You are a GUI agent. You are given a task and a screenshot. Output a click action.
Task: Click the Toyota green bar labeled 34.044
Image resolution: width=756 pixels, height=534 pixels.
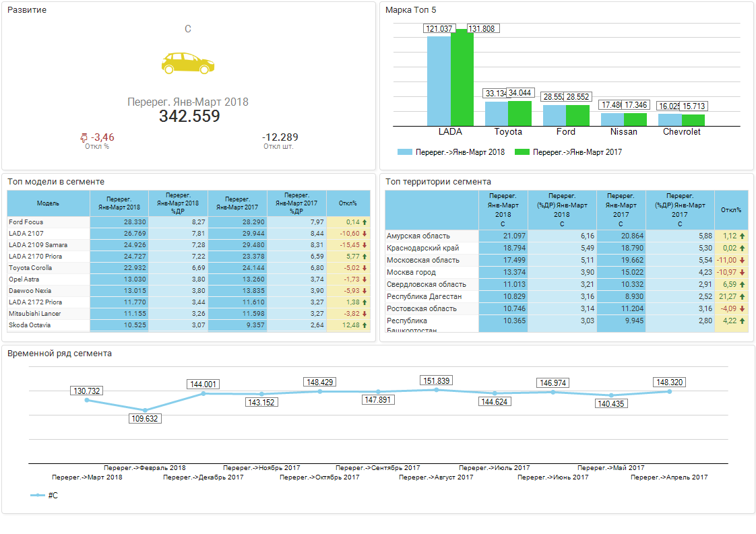click(519, 113)
